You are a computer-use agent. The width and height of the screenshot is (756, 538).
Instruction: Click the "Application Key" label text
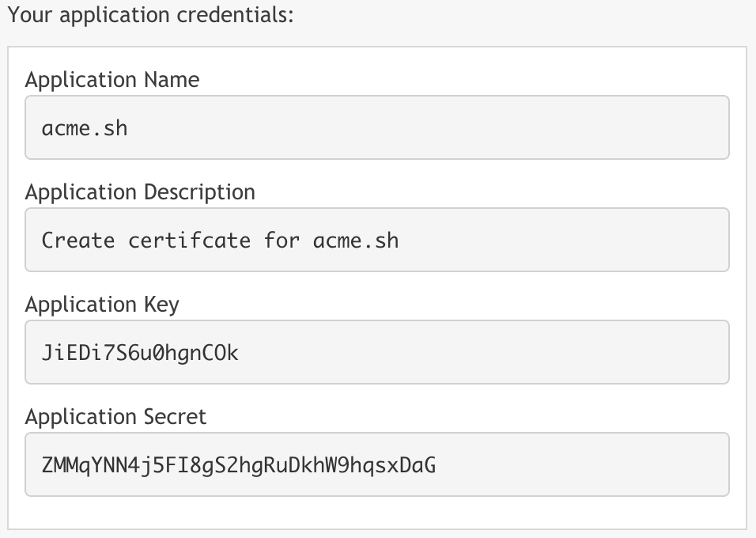(102, 305)
